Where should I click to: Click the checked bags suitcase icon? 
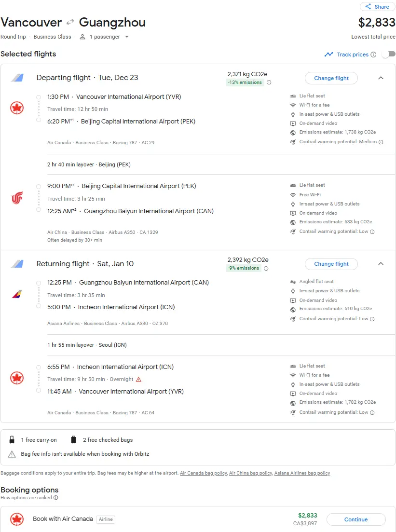73,440
